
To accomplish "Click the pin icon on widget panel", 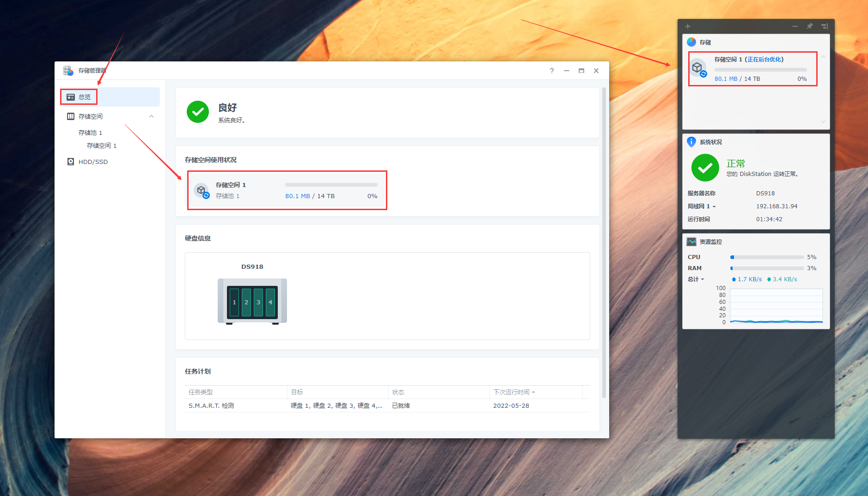I will click(810, 26).
